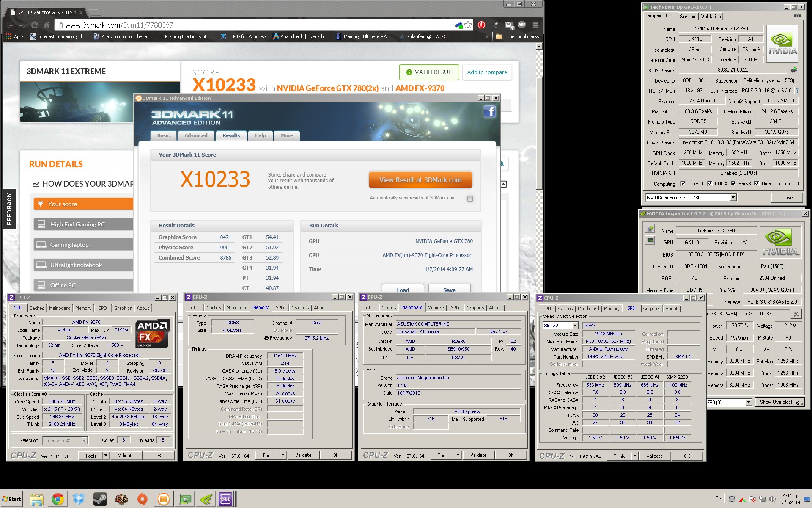The image size is (812, 508).
Task: Open the AnandTech bookmark
Action: pyautogui.click(x=301, y=36)
